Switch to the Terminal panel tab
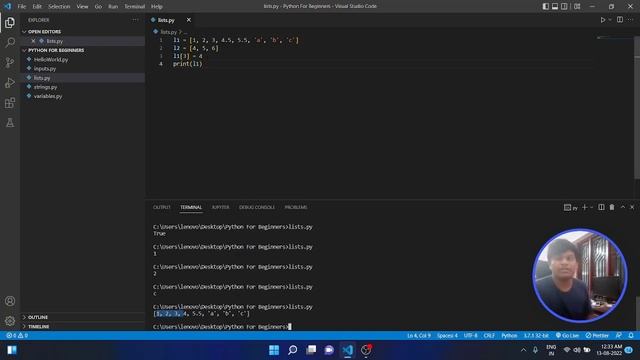The image size is (640, 360). point(191,207)
